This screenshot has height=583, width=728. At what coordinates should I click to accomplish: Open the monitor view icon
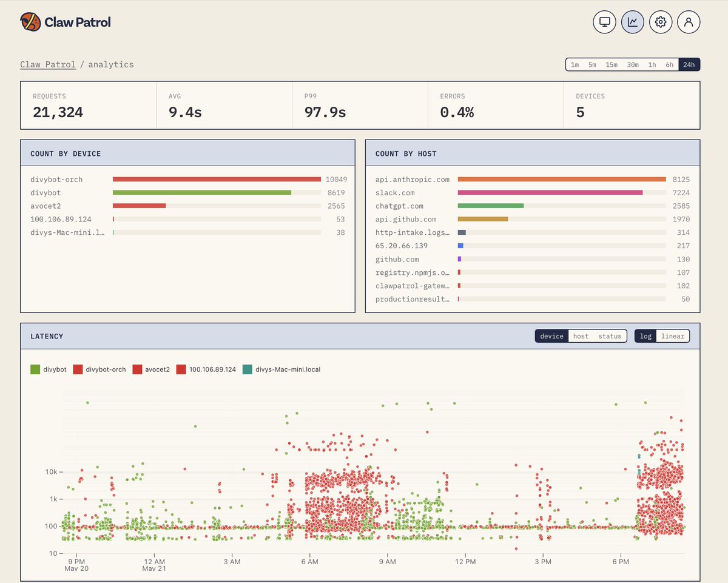pos(604,22)
